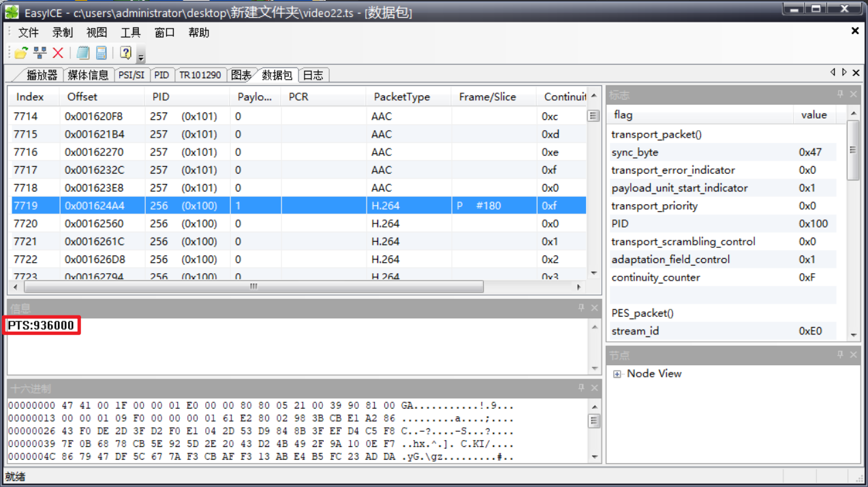Pin the 节点 panel
868x487 pixels.
(840, 355)
